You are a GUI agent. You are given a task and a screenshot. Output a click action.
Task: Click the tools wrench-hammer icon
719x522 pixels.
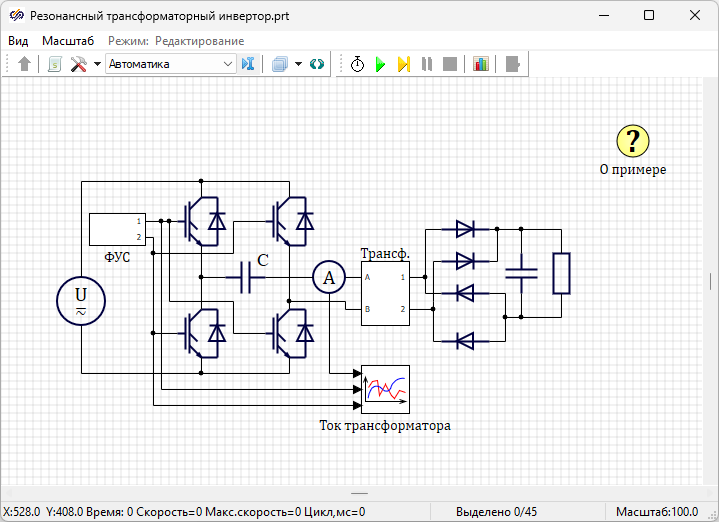point(79,64)
